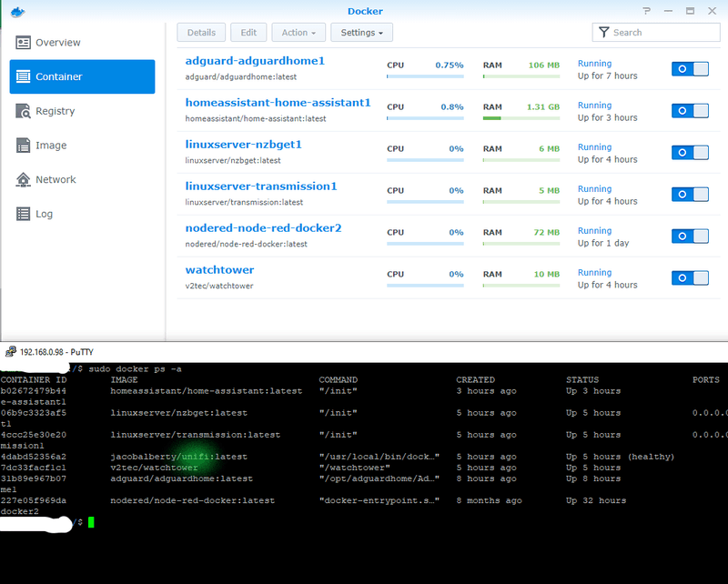Open linuxserver-nzbget1 container name
Viewport: 728px width, 584px height.
coord(243,145)
